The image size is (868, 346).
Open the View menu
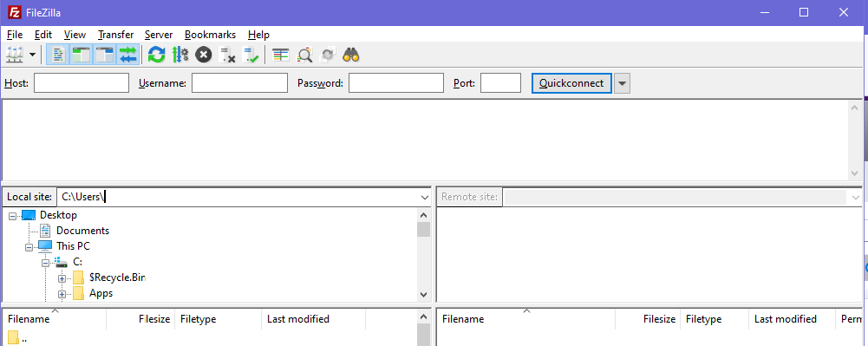point(75,35)
